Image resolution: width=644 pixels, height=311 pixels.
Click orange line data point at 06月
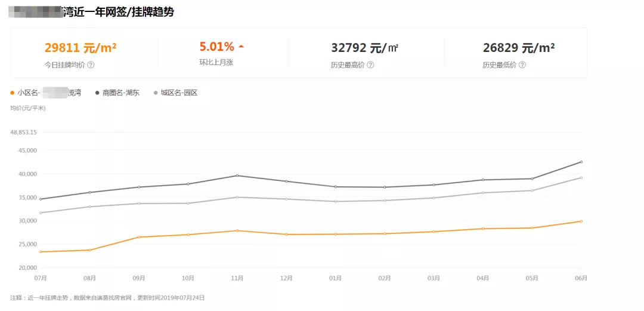(581, 221)
